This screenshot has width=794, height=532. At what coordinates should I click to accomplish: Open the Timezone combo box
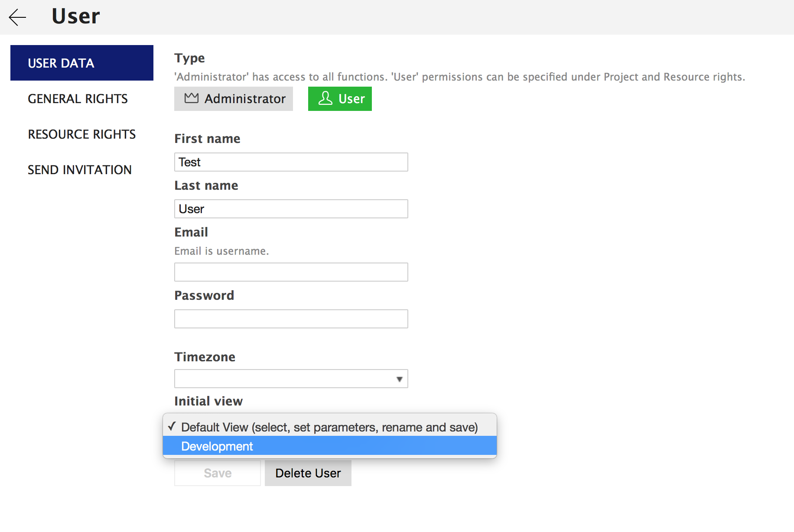click(286, 379)
